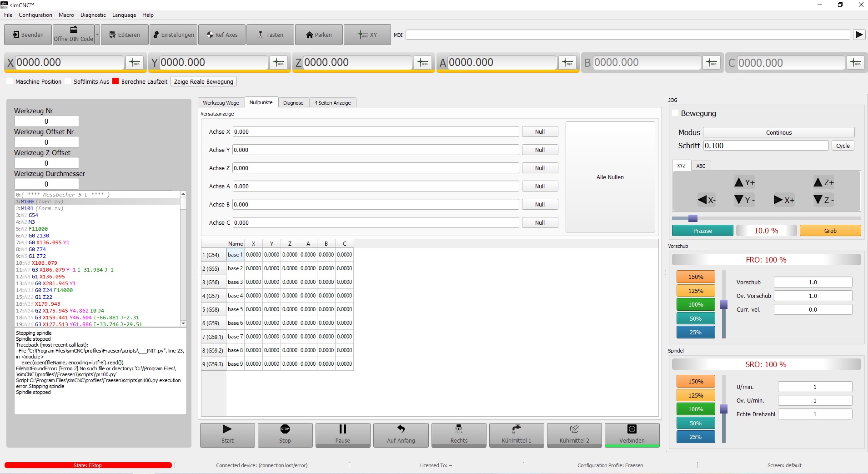Enable the Bewegung checkbox
The height and width of the screenshot is (474, 868).
[675, 113]
